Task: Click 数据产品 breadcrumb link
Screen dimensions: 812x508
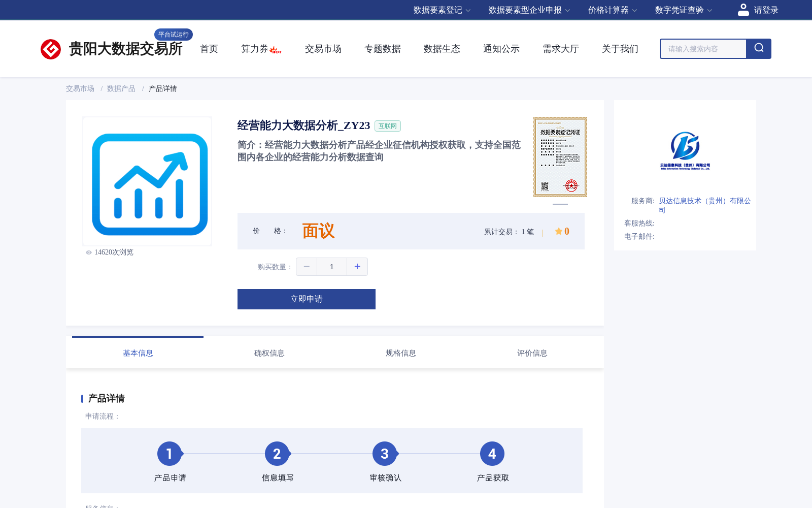Action: (x=121, y=88)
